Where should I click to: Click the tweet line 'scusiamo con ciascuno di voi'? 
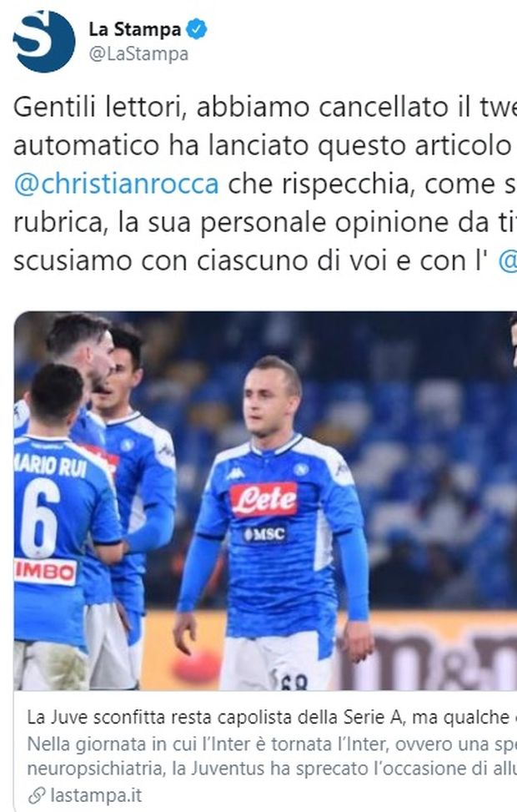coord(251,261)
